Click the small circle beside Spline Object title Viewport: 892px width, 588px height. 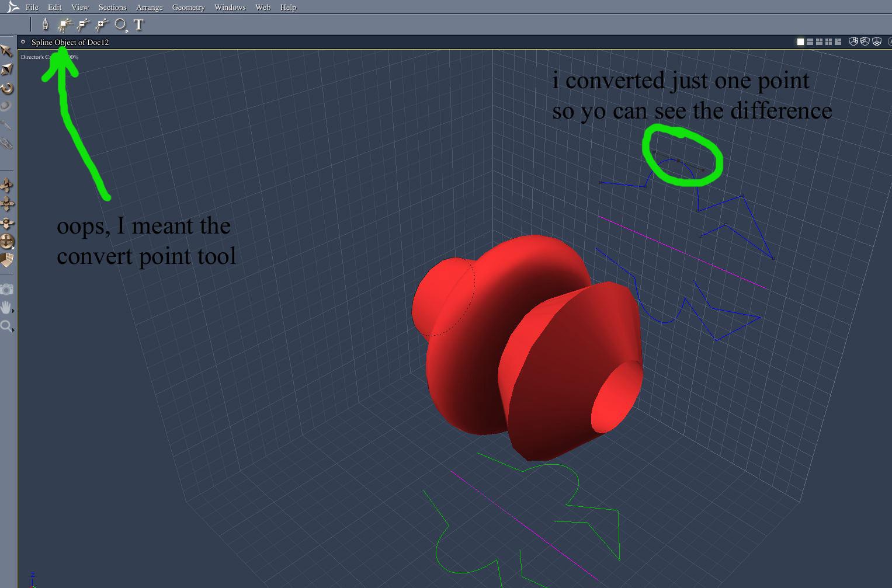click(23, 42)
